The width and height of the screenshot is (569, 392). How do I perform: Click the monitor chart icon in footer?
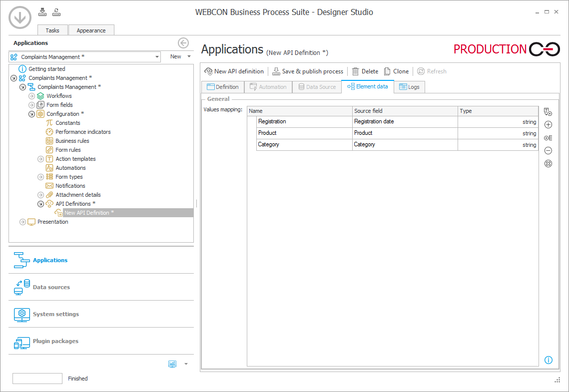pos(172,364)
